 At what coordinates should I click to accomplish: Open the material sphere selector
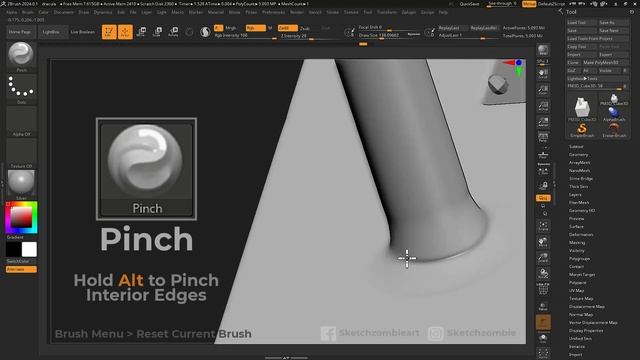click(x=21, y=182)
